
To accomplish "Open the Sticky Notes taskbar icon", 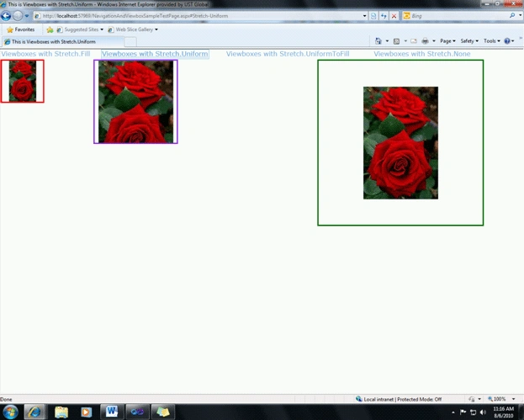I will click(162, 412).
